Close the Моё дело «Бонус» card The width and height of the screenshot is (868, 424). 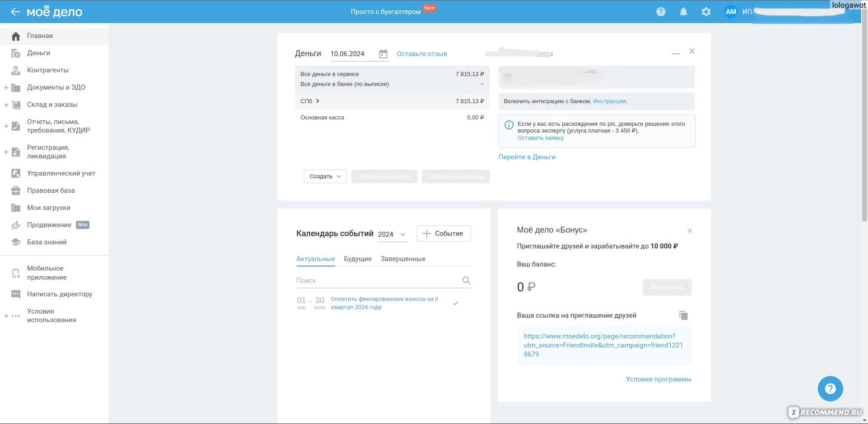pos(690,231)
